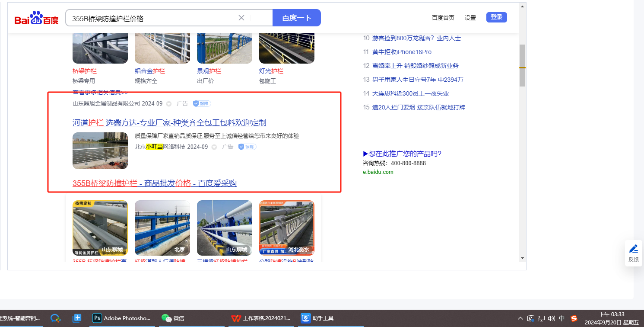This screenshot has width=644, height=327.
Task: Click the river railing thumbnail of 选鑫方达 result
Action: coord(100,151)
